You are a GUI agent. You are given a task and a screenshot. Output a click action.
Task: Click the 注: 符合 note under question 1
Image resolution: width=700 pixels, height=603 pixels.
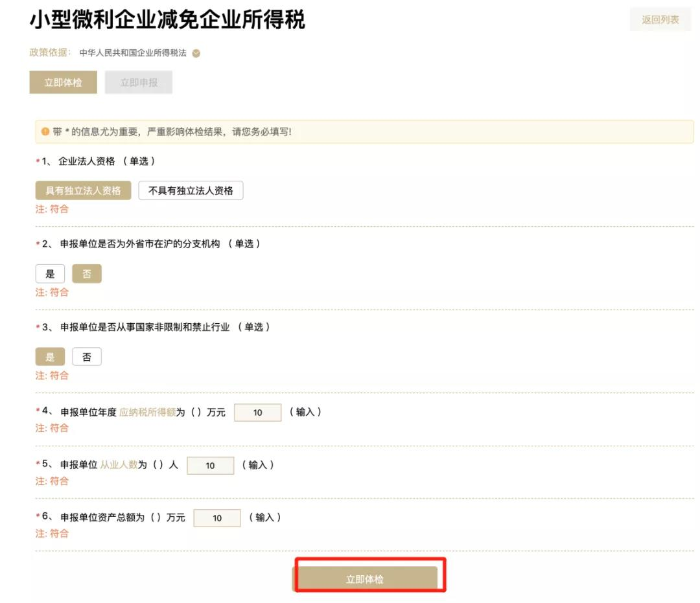[x=52, y=209]
